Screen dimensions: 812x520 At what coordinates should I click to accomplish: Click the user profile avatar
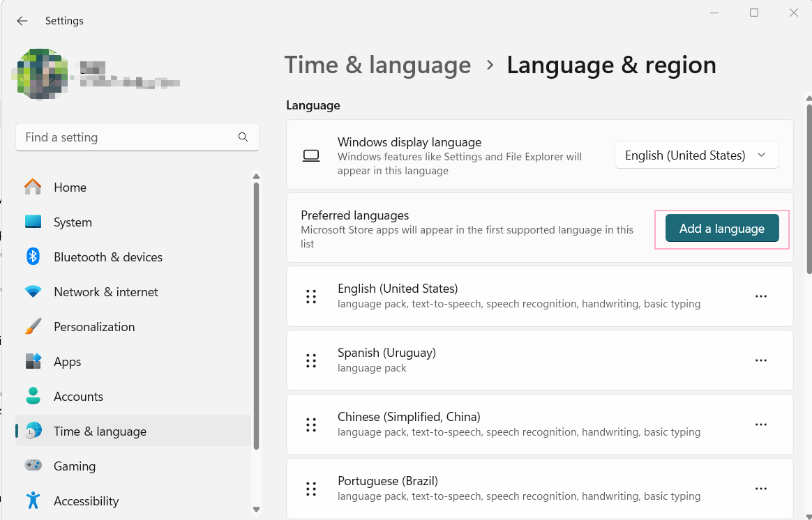(40, 74)
